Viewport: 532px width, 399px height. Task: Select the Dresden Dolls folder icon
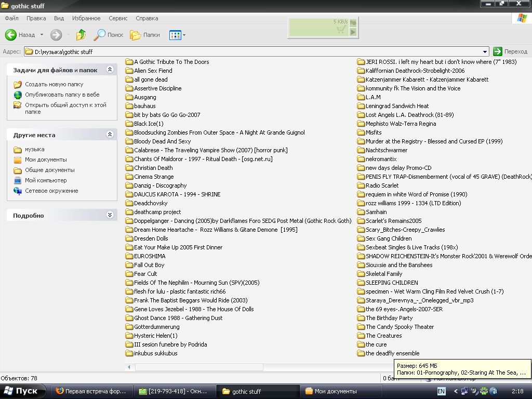[x=129, y=238]
